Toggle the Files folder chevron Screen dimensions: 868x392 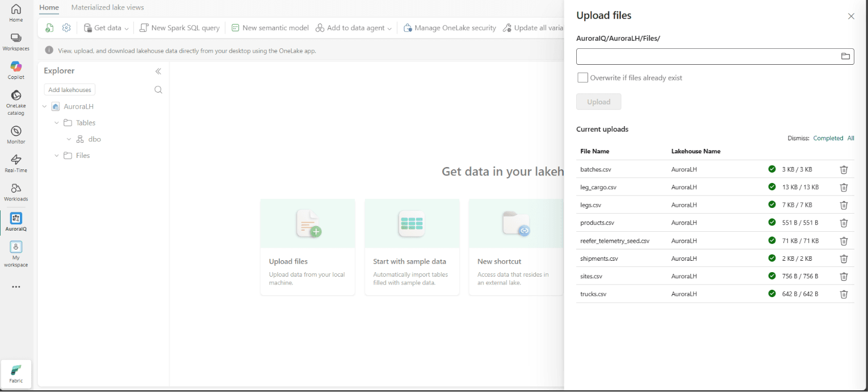tap(57, 156)
